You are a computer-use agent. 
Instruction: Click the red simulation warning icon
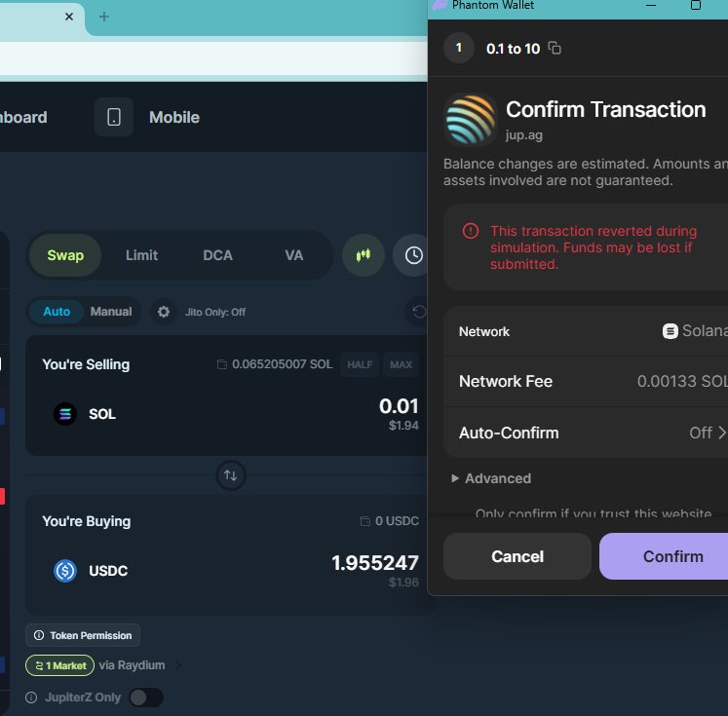click(471, 231)
